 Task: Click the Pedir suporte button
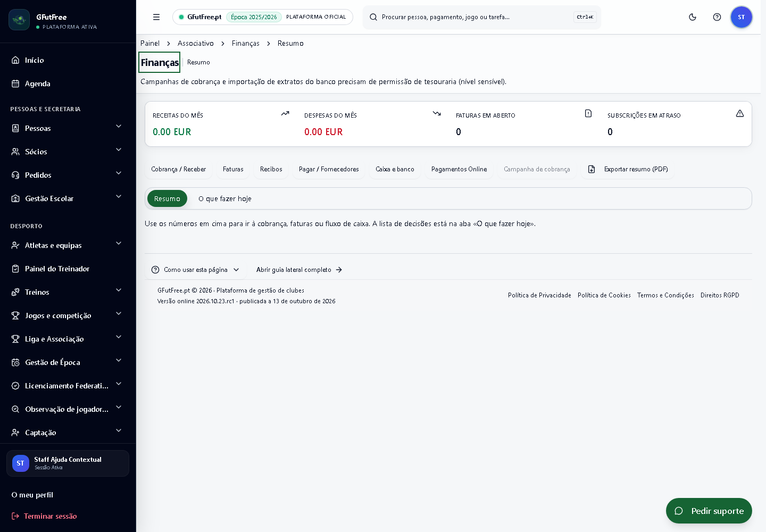pos(709,511)
